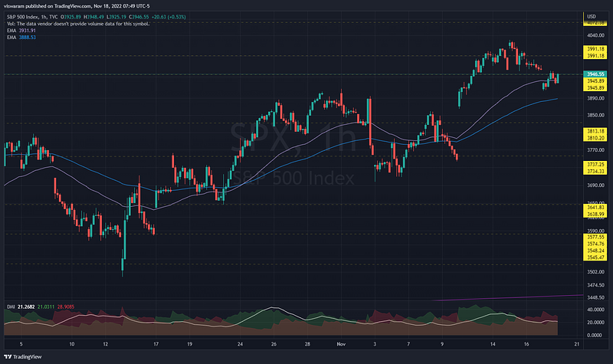The width and height of the screenshot is (613, 364).
Task: Click the yellow price label 3577.55
Action: pyautogui.click(x=595, y=237)
